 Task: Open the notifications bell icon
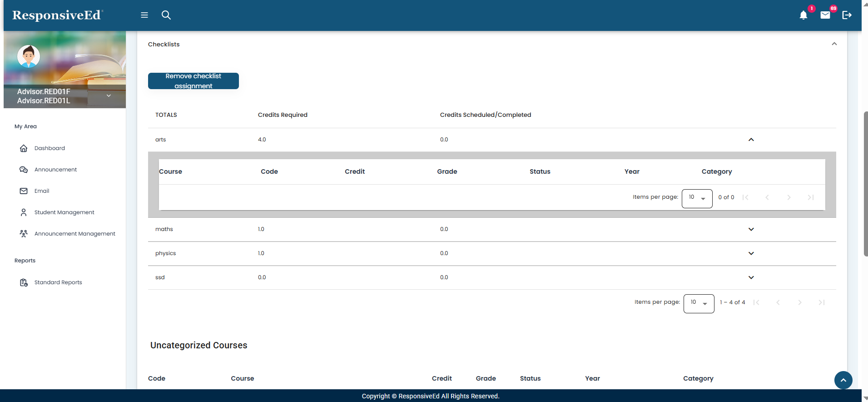[803, 15]
